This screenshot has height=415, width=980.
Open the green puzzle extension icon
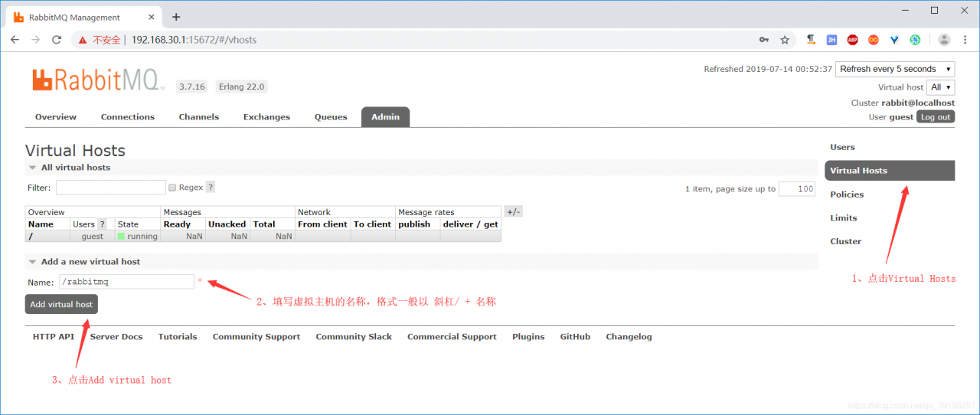[x=915, y=40]
